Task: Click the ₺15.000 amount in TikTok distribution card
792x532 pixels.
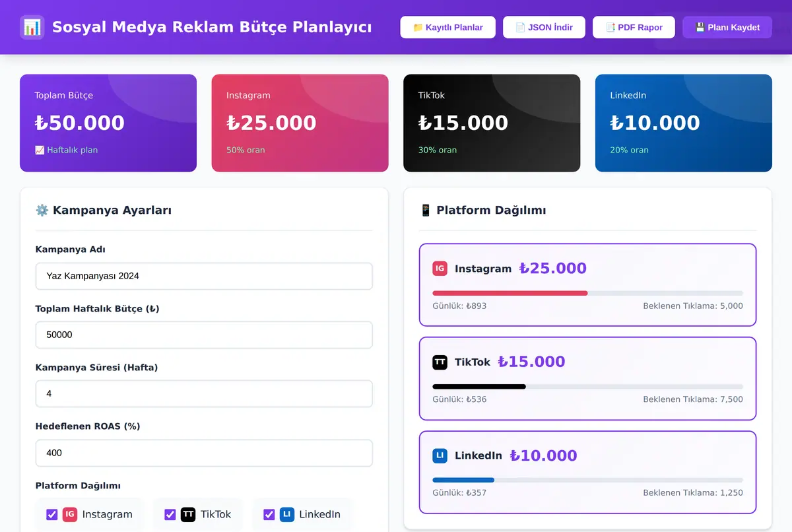Action: click(x=531, y=362)
